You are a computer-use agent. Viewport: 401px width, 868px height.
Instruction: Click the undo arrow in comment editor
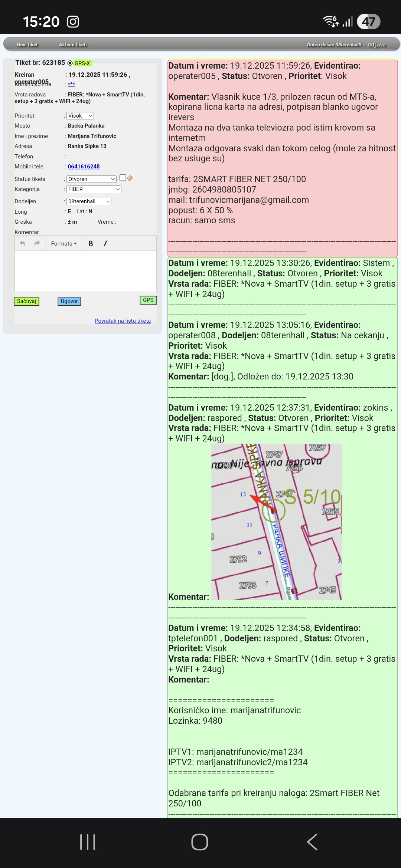click(x=23, y=243)
